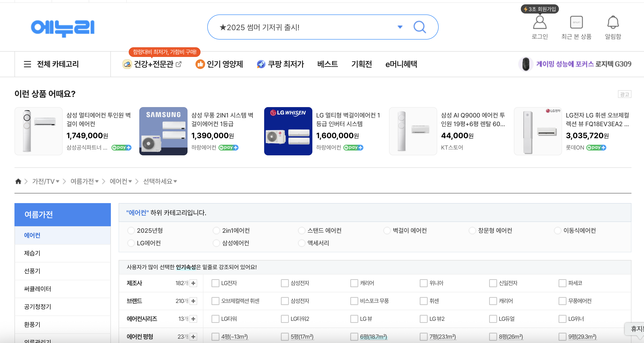The width and height of the screenshot is (644, 343).
Task: Select the 액세서리 radio option
Action: [302, 243]
